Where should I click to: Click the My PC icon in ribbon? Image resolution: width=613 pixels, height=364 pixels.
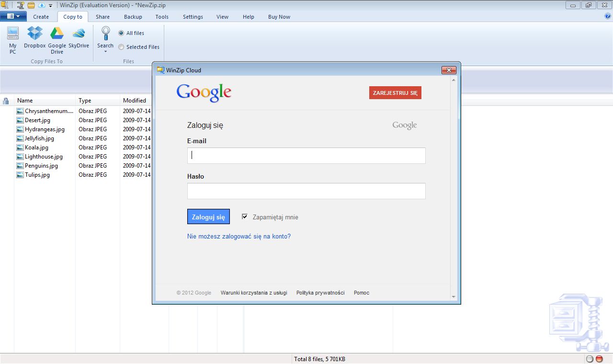click(13, 34)
